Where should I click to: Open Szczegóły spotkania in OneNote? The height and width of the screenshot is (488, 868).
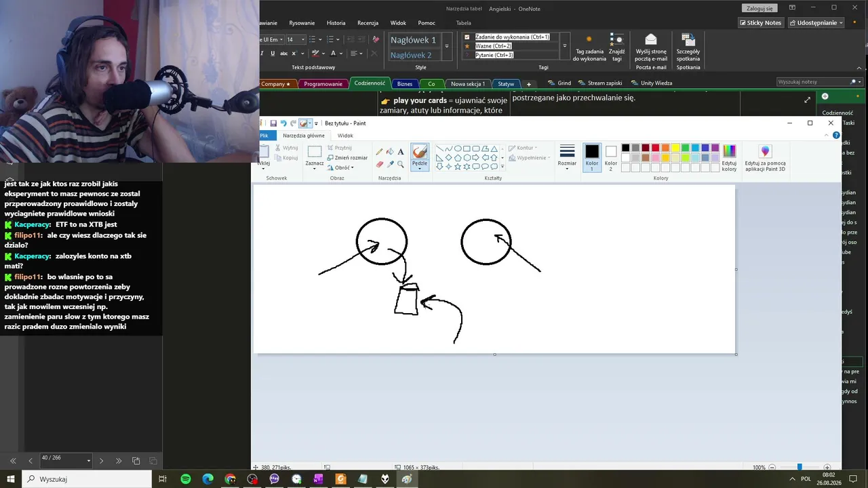point(688,48)
